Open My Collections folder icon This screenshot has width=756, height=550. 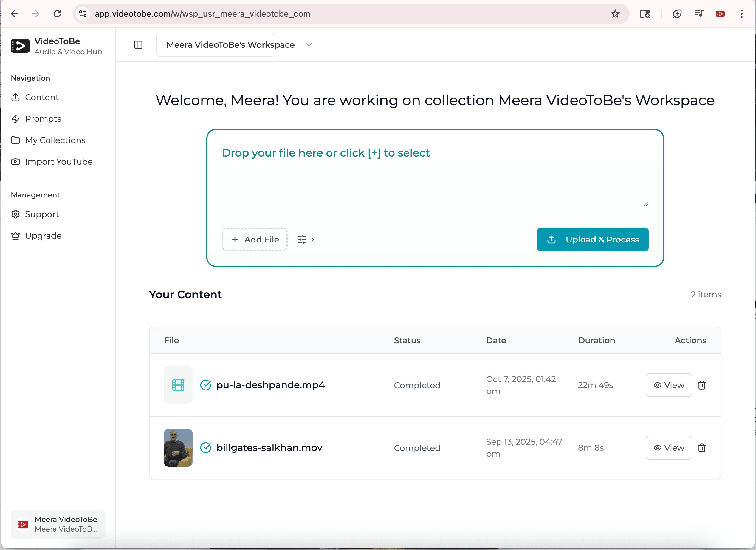[16, 140]
